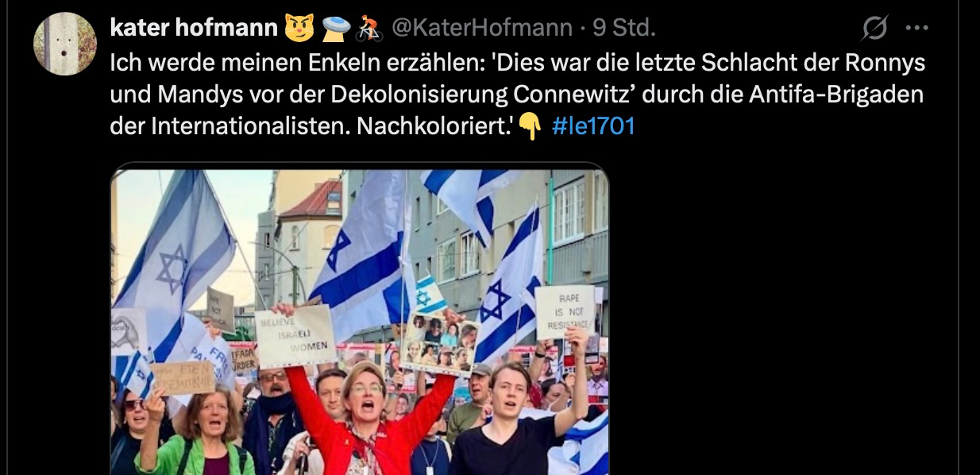Click the "Rape is not resistance" sign

pos(565,312)
